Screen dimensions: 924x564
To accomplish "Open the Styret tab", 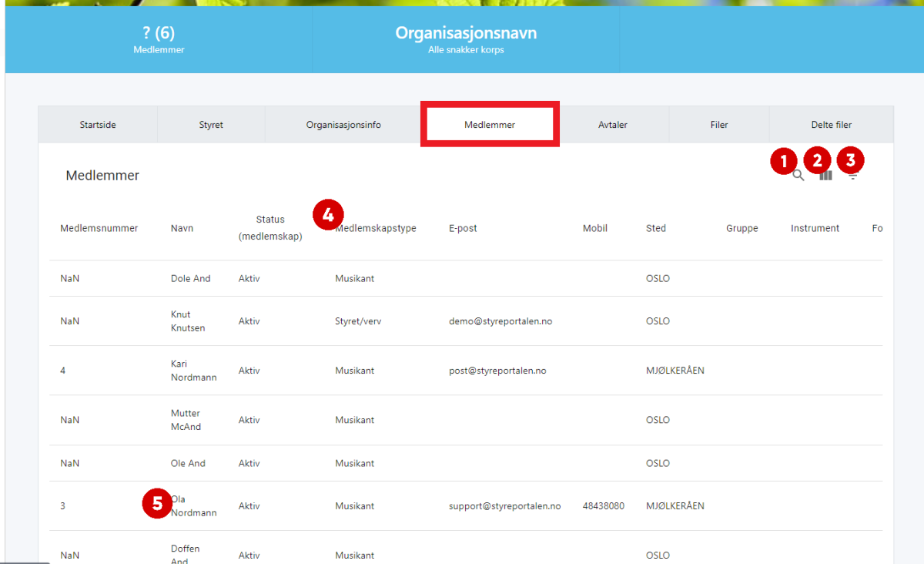I will (x=211, y=125).
